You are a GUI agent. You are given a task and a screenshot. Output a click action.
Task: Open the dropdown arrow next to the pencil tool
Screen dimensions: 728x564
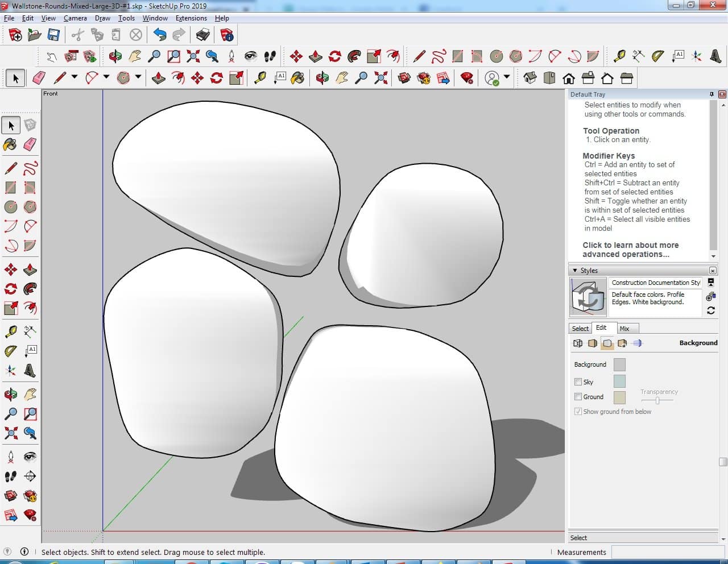(75, 77)
